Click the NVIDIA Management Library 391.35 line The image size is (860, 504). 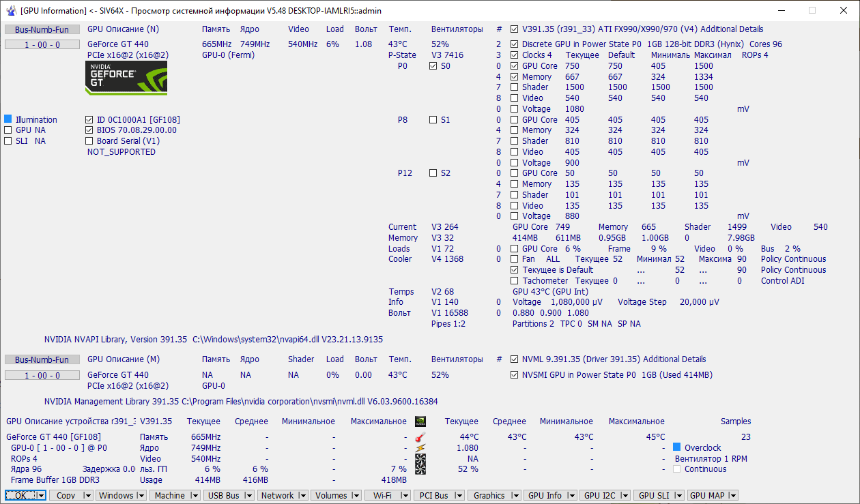[x=241, y=402]
